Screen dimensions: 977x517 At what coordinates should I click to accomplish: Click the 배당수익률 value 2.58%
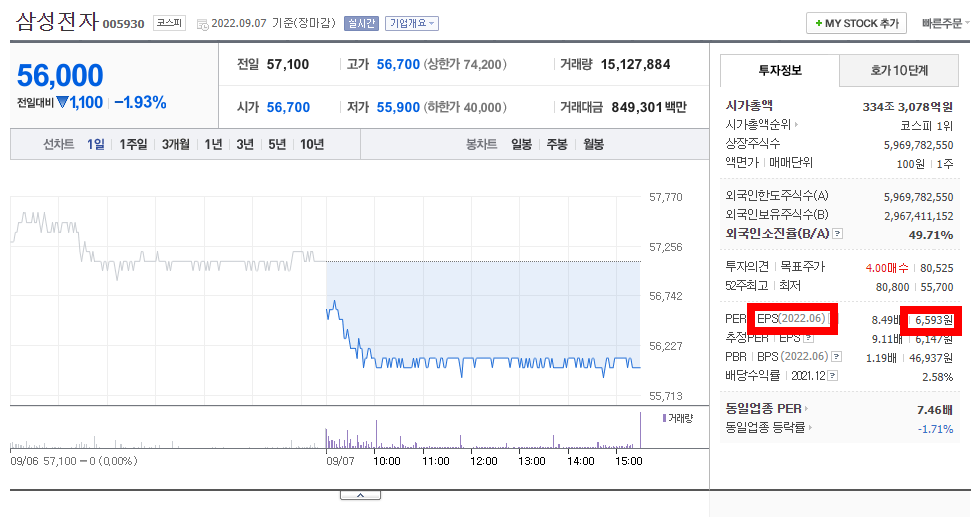938,377
